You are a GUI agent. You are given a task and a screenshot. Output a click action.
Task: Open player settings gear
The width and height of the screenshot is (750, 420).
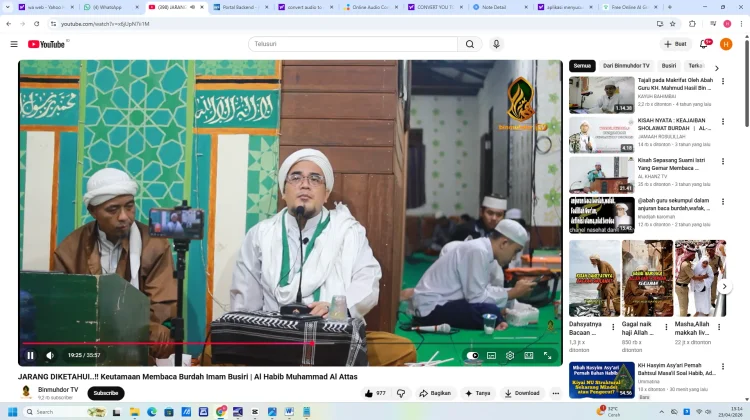(510, 355)
